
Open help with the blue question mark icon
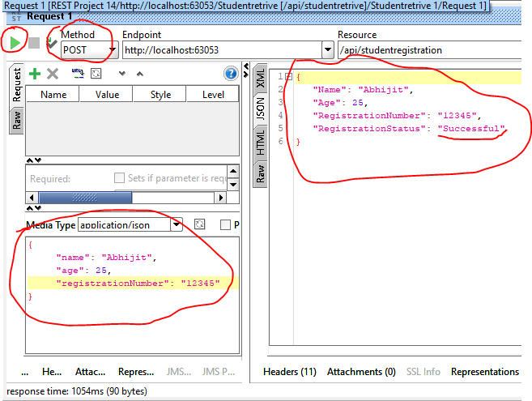[x=231, y=74]
